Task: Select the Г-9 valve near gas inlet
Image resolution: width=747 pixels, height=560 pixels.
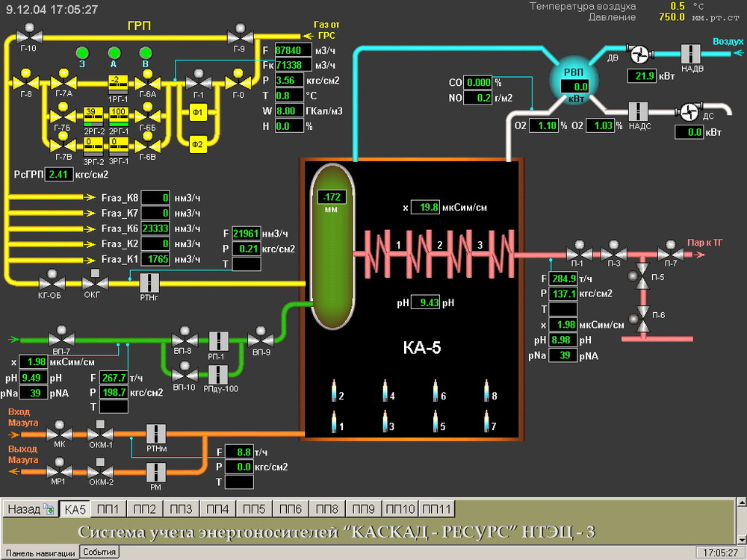Action: (x=239, y=34)
